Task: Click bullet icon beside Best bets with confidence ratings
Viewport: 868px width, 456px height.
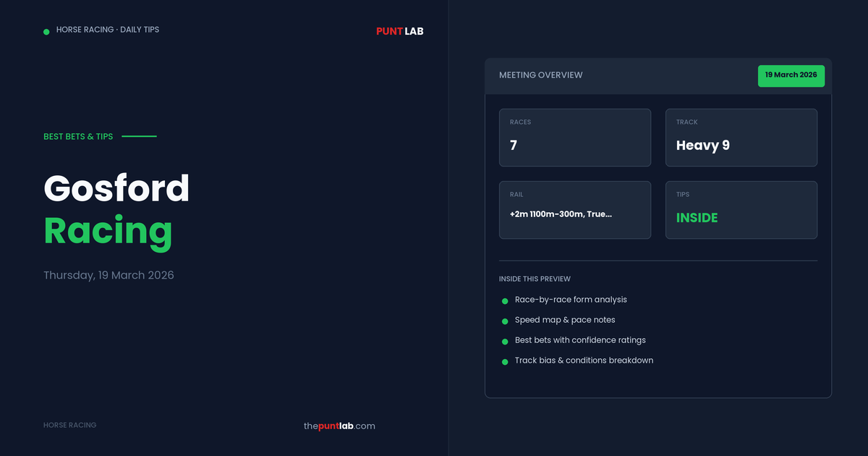Action: click(505, 341)
